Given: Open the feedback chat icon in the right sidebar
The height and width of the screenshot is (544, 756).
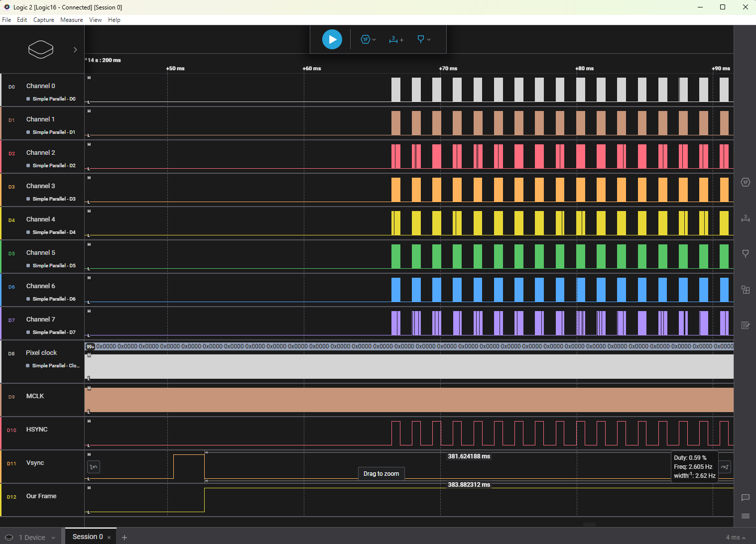Looking at the screenshot, I should click(x=745, y=497).
